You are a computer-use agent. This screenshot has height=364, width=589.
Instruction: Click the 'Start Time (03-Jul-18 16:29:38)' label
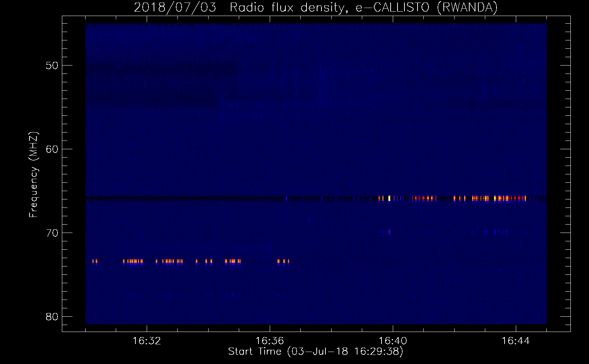[x=316, y=352]
